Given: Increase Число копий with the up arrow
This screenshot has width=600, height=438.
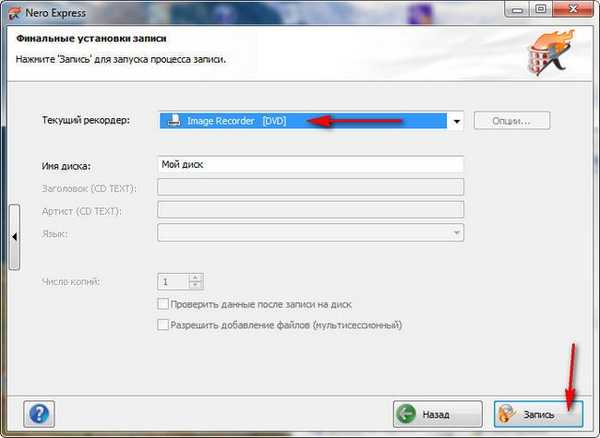Looking at the screenshot, I should tap(195, 277).
